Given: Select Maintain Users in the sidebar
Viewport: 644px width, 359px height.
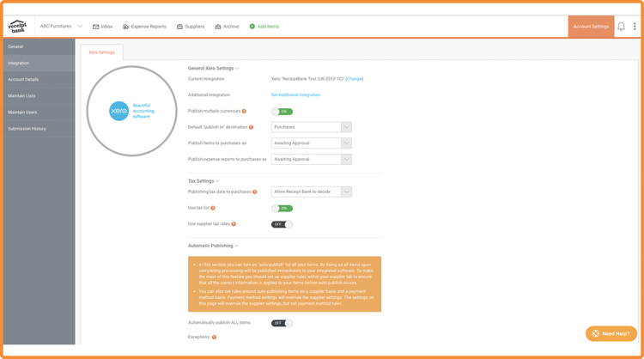Looking at the screenshot, I should point(22,113).
